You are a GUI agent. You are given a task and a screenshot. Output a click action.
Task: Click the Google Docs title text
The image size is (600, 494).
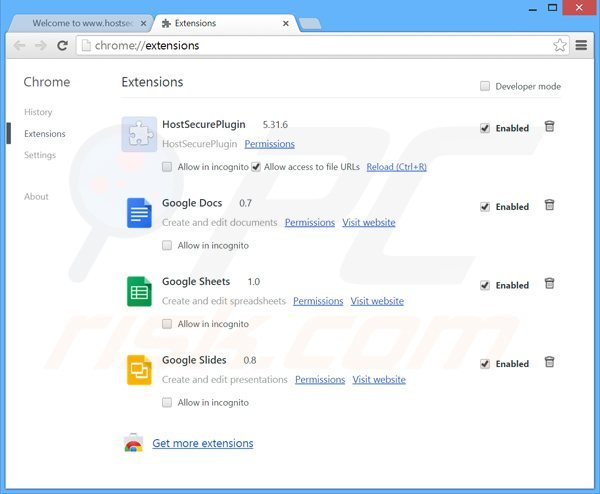[192, 203]
